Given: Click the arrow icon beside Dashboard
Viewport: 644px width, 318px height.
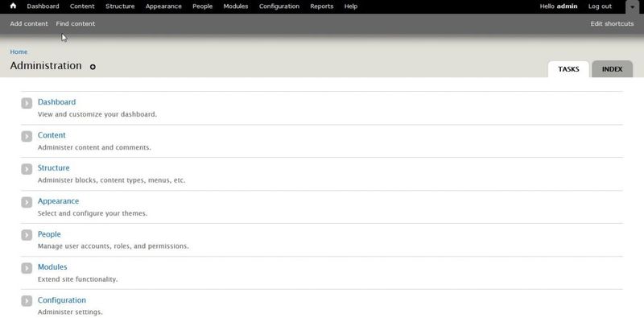Looking at the screenshot, I should tap(27, 103).
